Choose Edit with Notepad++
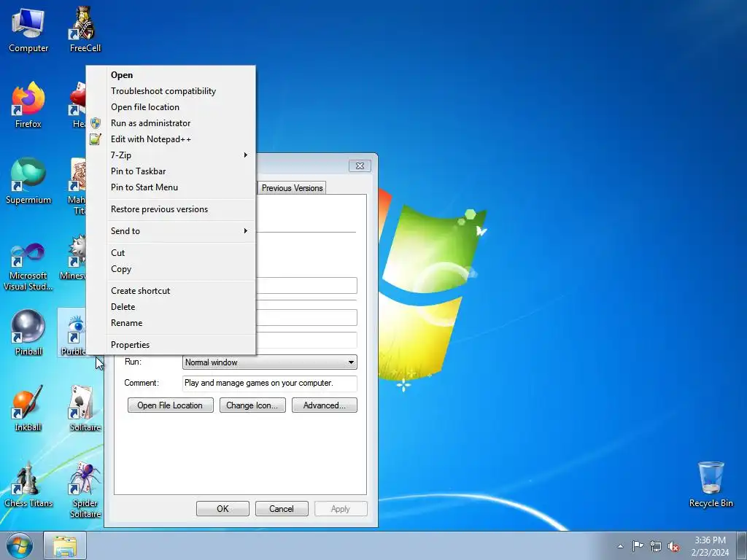This screenshot has width=747, height=560. [x=171, y=139]
